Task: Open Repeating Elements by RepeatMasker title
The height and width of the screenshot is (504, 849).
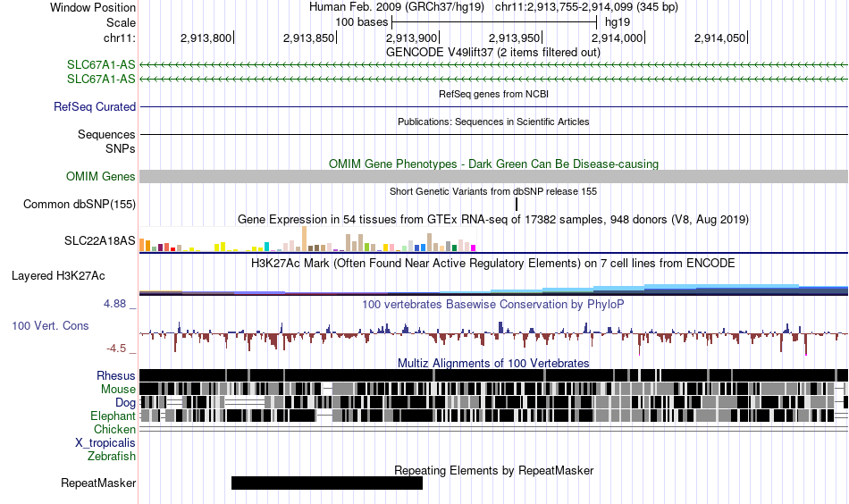Action: [494, 470]
